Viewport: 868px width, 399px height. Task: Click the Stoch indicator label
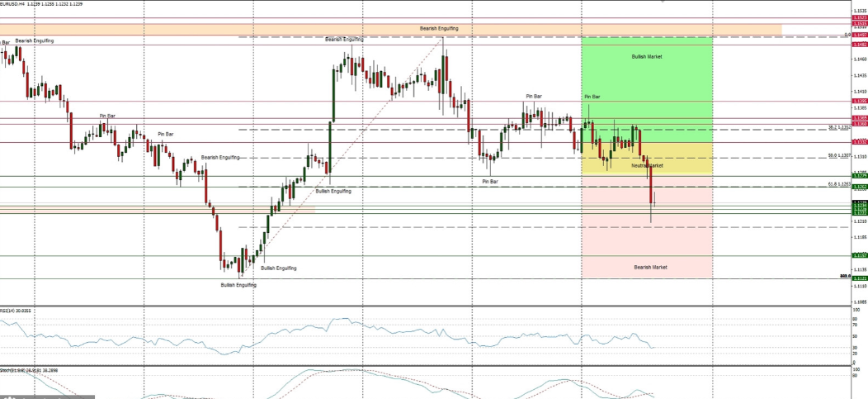tap(18, 371)
